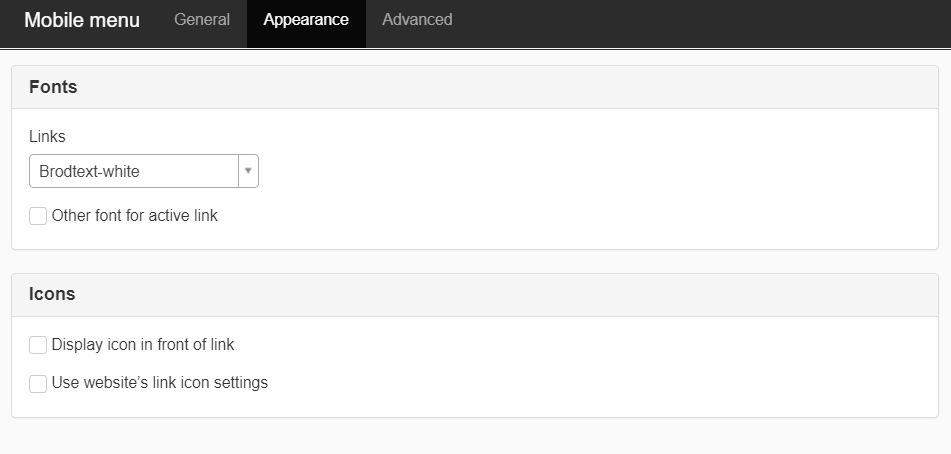Click blank space below the Icons panel

[475, 436]
